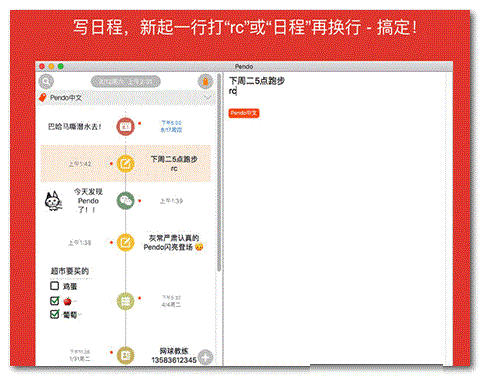Close the Pendo window with the red button

coord(42,66)
